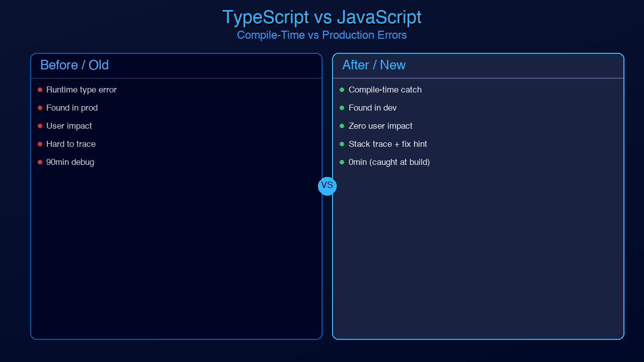Click the 'Compile-Time vs Production Errors' subtitle
The image size is (644, 362).
[322, 35]
